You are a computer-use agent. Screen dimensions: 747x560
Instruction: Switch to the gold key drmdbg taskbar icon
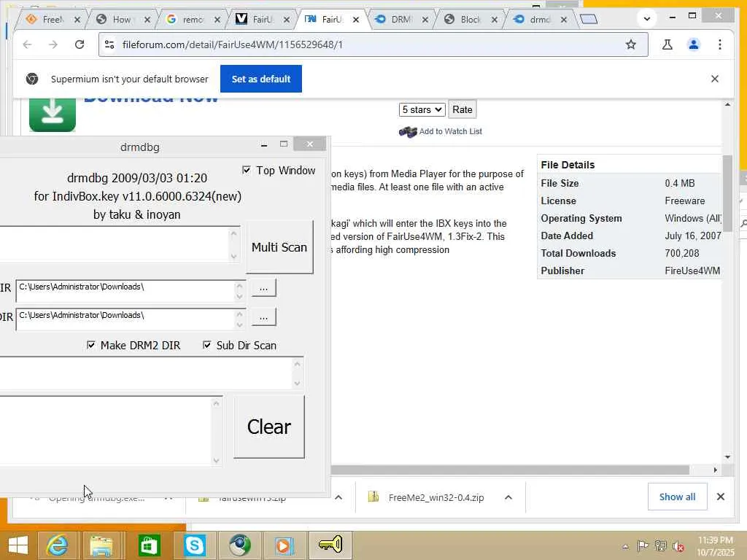330,545
